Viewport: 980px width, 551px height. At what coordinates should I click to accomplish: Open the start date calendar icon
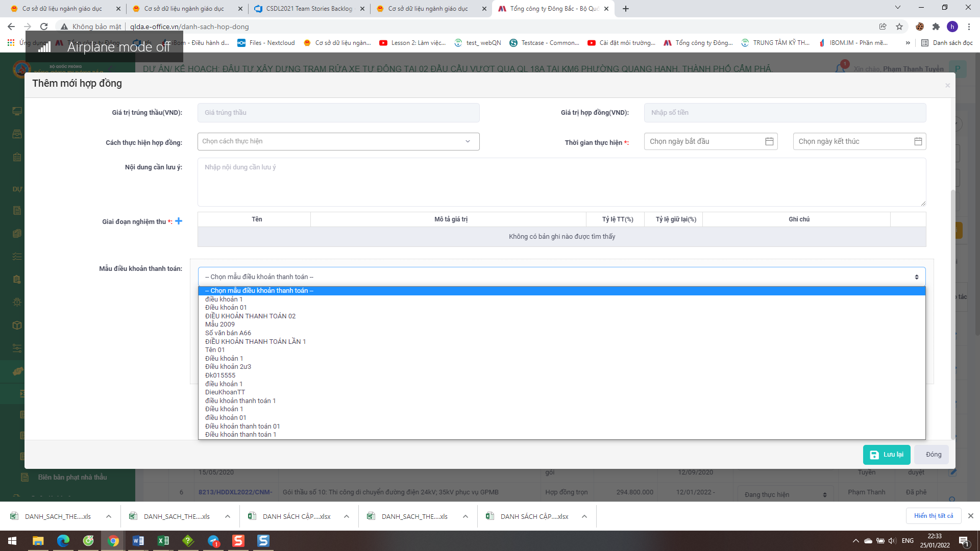coord(769,141)
